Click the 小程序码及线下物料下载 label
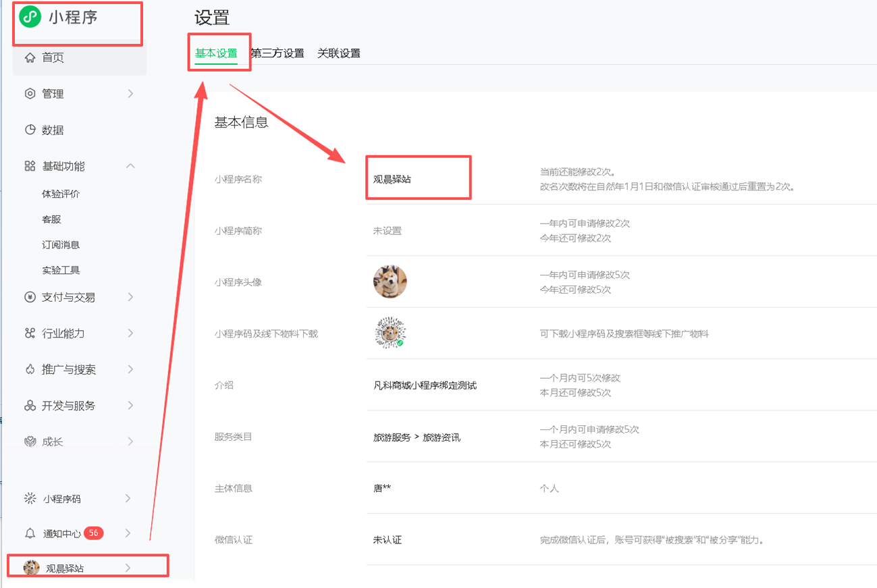The height and width of the screenshot is (588, 877). click(266, 333)
